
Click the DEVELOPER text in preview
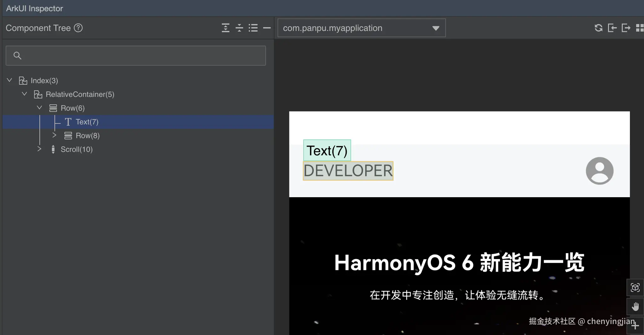pyautogui.click(x=348, y=171)
